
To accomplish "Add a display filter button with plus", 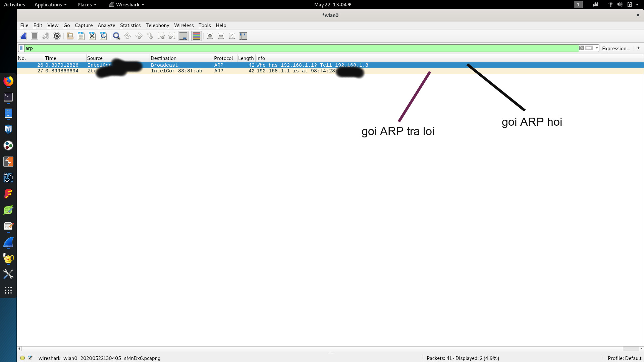I will (639, 48).
